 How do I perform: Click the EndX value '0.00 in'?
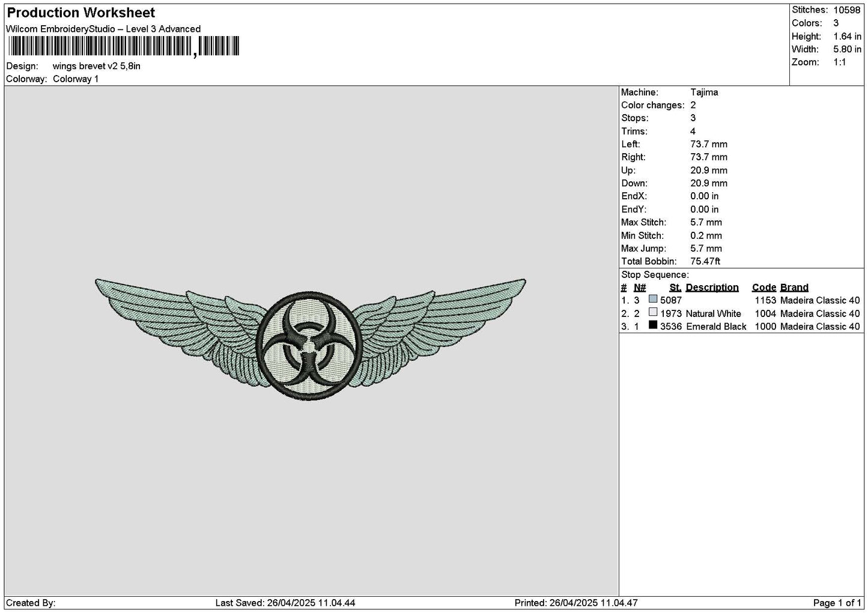705,196
